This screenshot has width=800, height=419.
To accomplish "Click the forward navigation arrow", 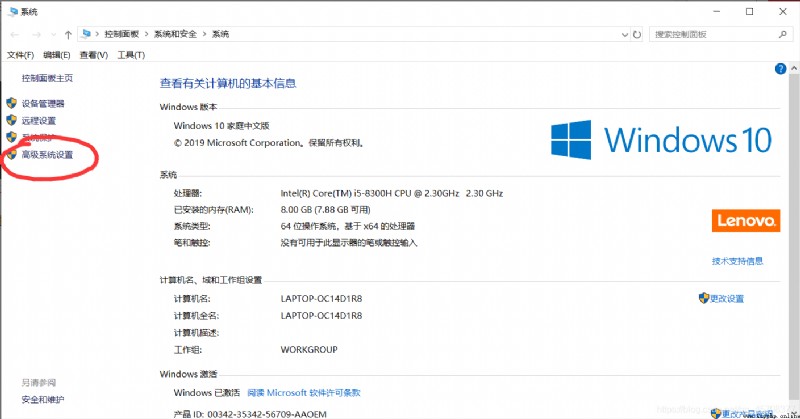I will click(36, 35).
